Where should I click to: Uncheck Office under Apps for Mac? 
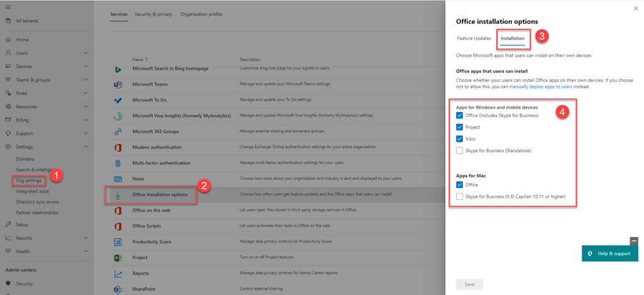pos(459,185)
